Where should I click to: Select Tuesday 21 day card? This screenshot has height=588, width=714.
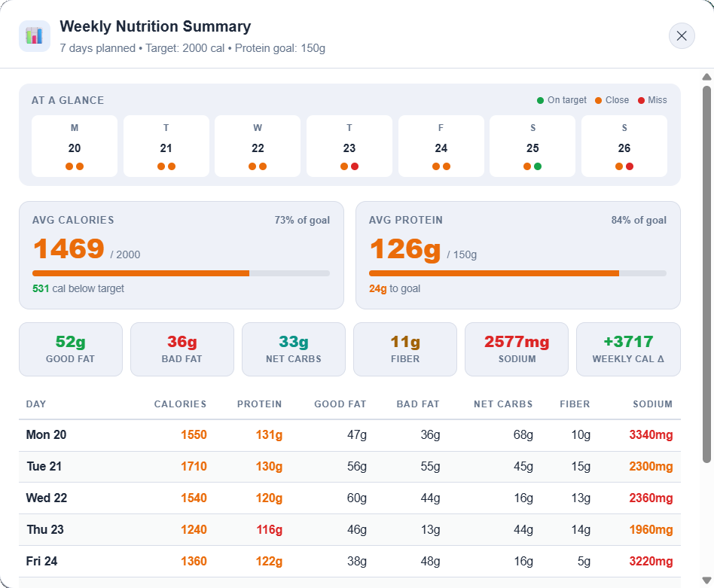pos(166,146)
